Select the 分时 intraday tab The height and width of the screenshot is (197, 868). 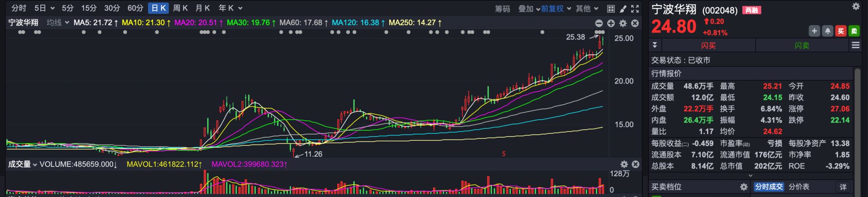(x=19, y=8)
